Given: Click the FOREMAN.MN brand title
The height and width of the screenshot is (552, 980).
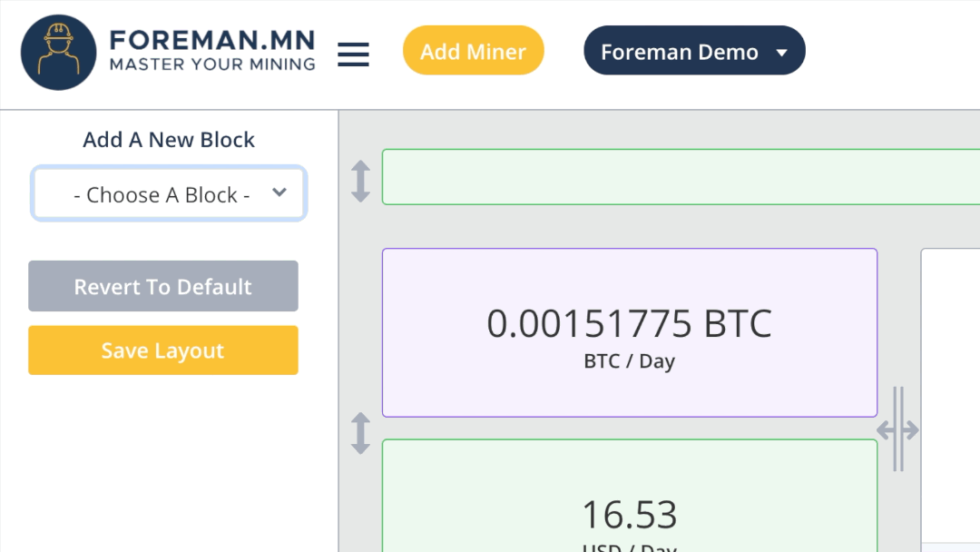Looking at the screenshot, I should (x=212, y=40).
